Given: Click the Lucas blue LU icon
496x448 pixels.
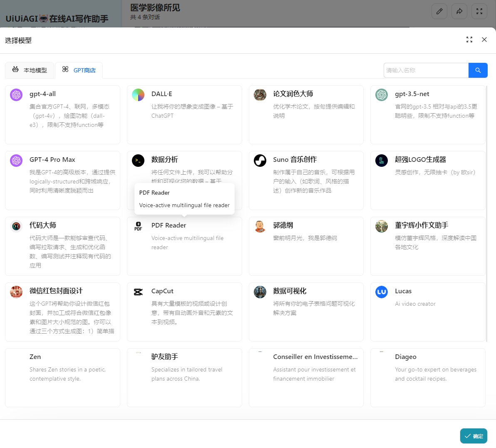Looking at the screenshot, I should point(382,292).
